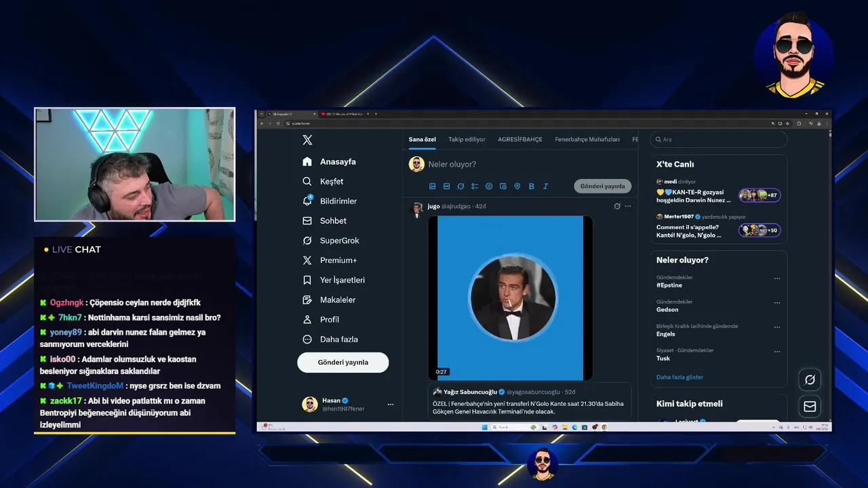This screenshot has height=488, width=868.
Task: Add a location tag to the post
Action: click(517, 186)
